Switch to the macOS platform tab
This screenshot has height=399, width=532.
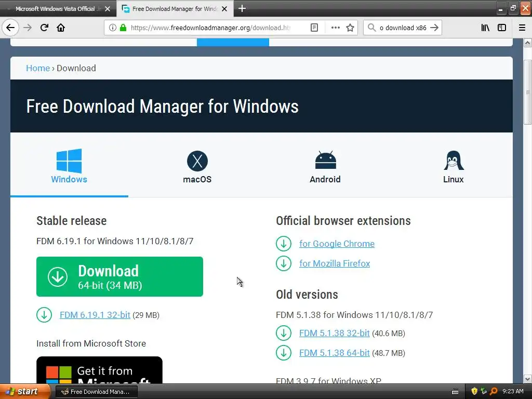click(x=197, y=167)
